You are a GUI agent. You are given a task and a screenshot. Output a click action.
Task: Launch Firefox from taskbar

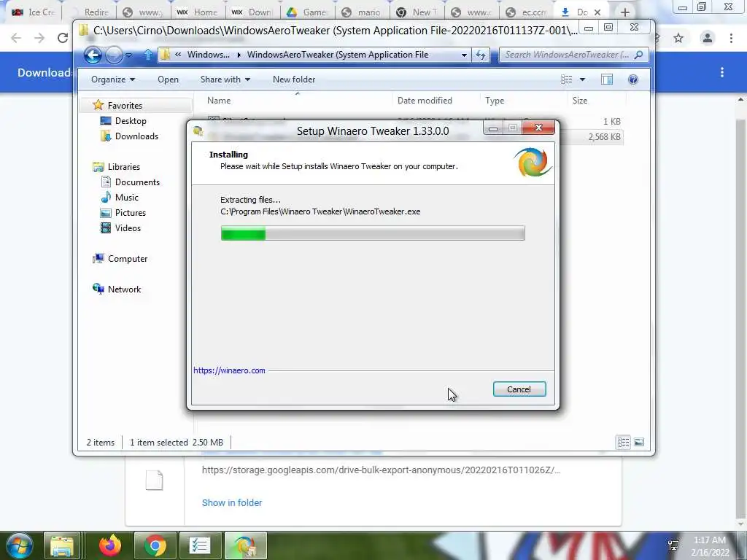(x=110, y=545)
